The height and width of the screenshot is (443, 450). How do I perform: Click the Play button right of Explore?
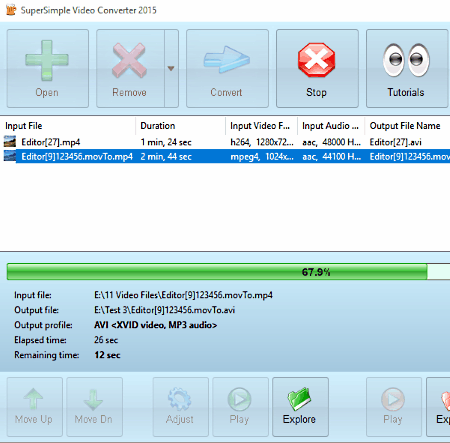[x=394, y=407]
